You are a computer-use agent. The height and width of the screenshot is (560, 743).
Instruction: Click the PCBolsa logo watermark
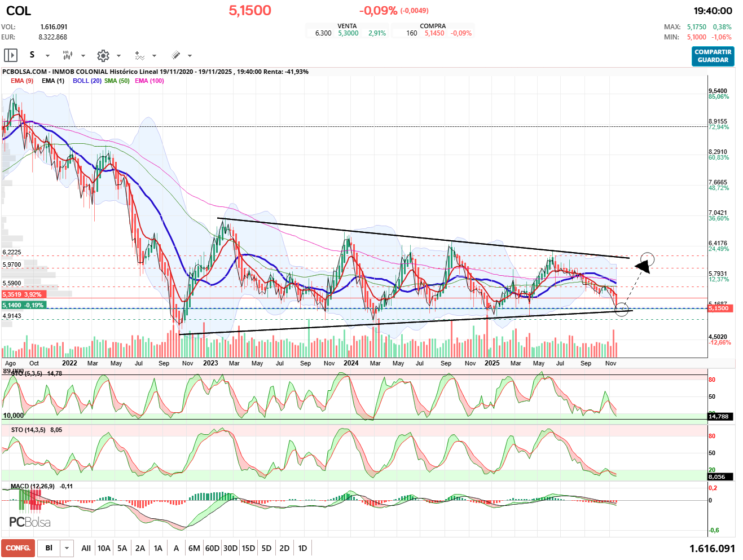[x=30, y=522]
